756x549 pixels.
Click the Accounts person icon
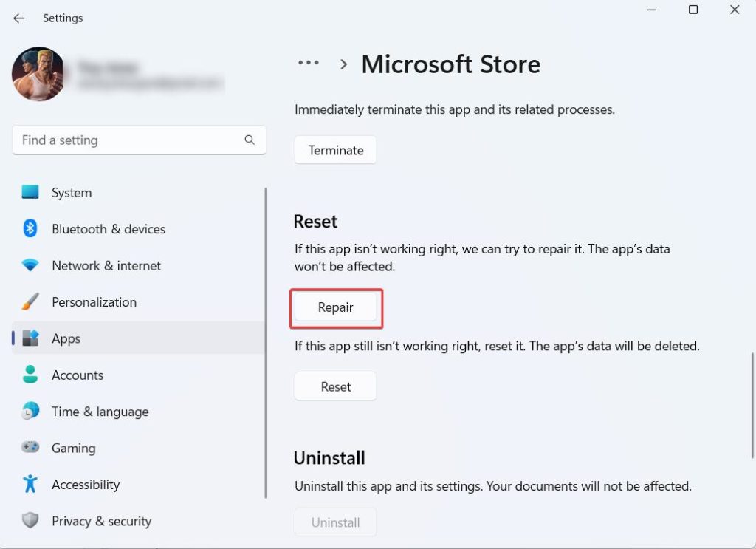(x=30, y=375)
